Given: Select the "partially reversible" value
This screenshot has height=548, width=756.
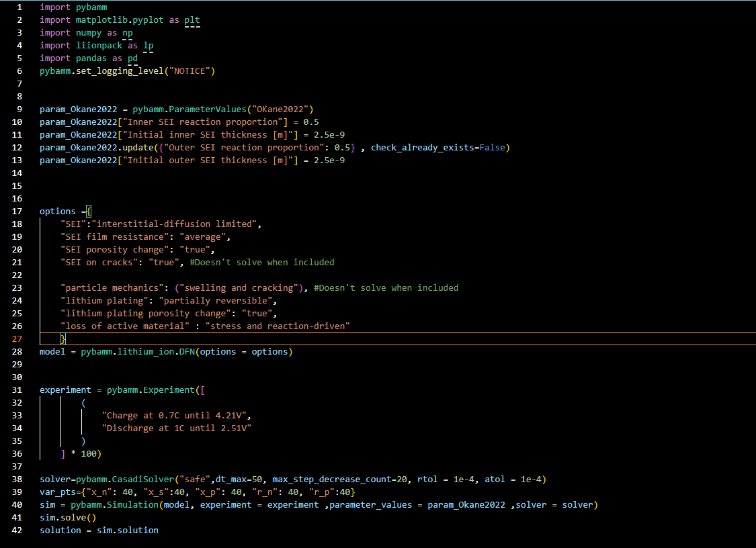Looking at the screenshot, I should point(216,301).
